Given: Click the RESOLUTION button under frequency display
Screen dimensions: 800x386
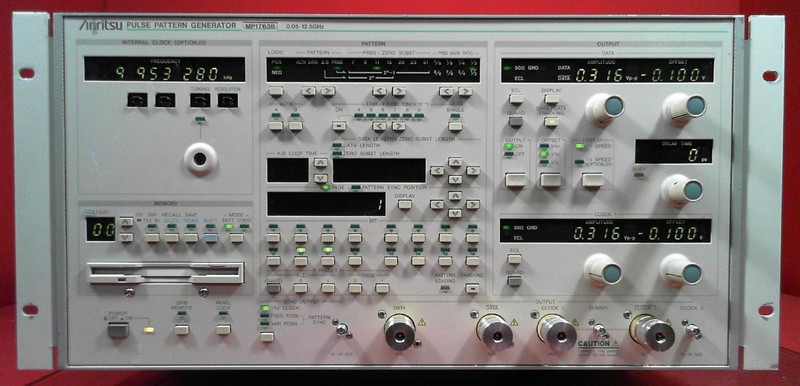Looking at the screenshot, I should (228, 100).
